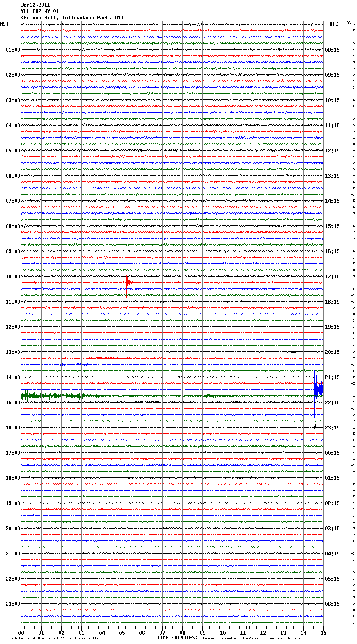Click the 19:00 MST hour label

pyautogui.click(x=13, y=503)
